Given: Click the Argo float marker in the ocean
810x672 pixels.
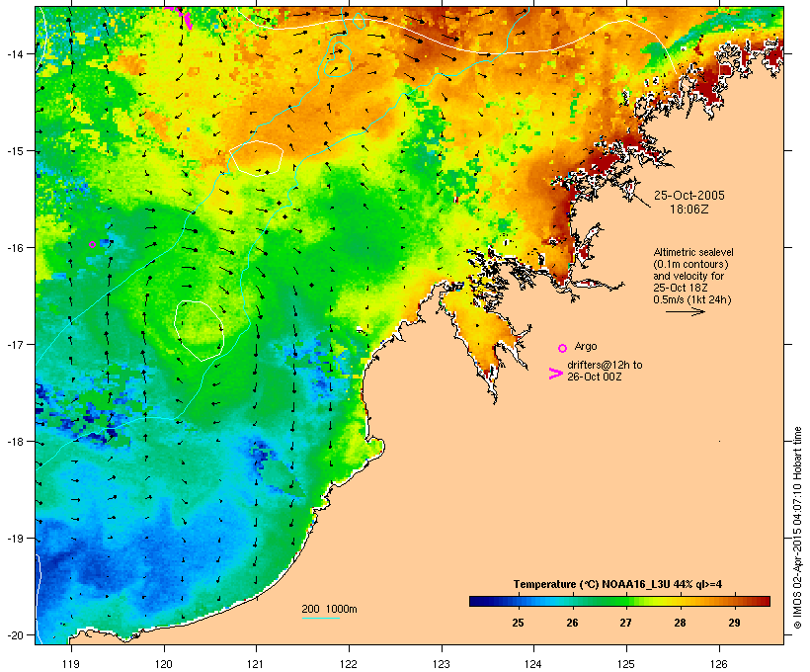Looking at the screenshot, I should click(x=93, y=244).
